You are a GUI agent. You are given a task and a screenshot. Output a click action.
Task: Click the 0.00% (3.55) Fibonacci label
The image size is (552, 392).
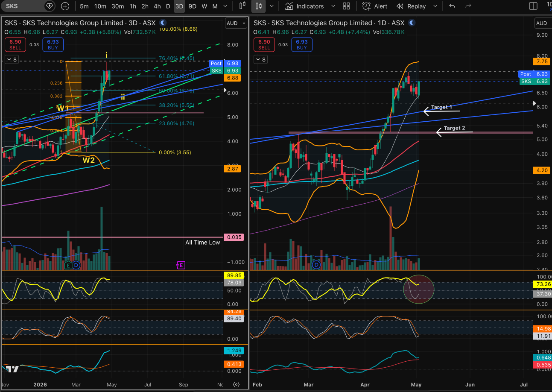pos(175,152)
